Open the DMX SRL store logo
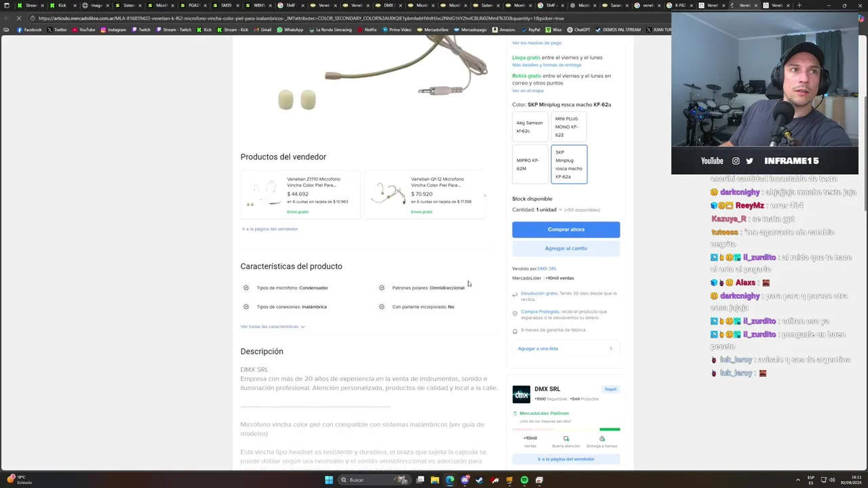The width and height of the screenshot is (868, 488). [521, 394]
